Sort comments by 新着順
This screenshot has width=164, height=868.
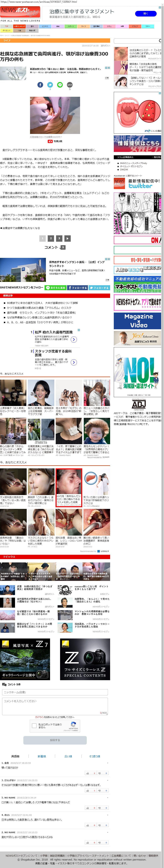pos(42,756)
